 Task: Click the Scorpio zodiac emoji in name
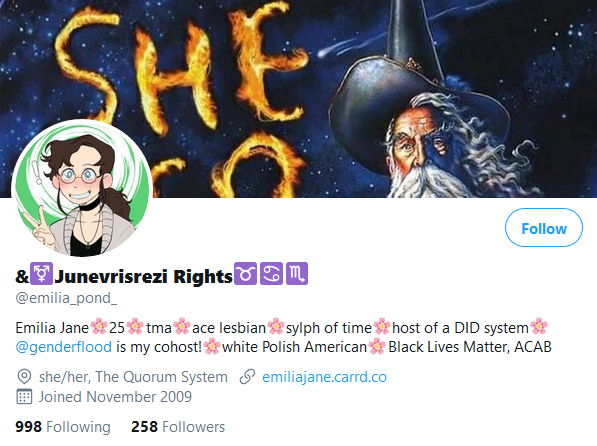tap(297, 273)
